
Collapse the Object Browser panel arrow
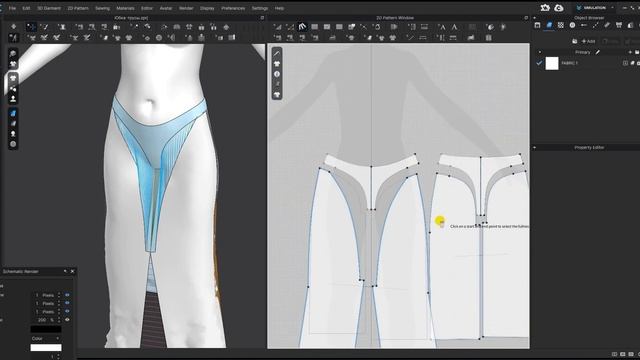point(535,18)
